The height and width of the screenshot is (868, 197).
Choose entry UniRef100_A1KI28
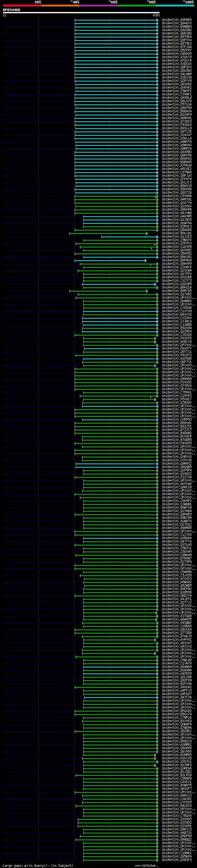176,758
